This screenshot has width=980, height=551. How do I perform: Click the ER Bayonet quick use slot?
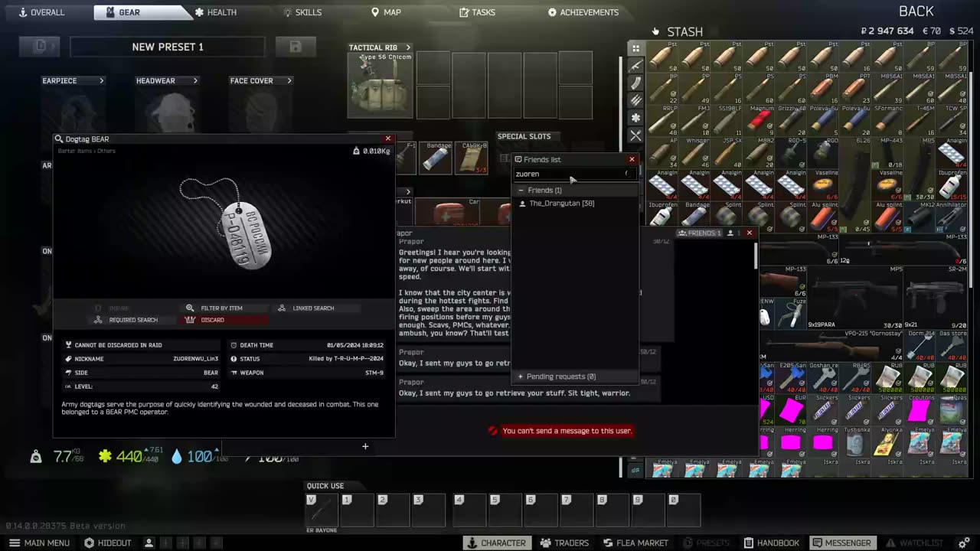[x=322, y=510]
